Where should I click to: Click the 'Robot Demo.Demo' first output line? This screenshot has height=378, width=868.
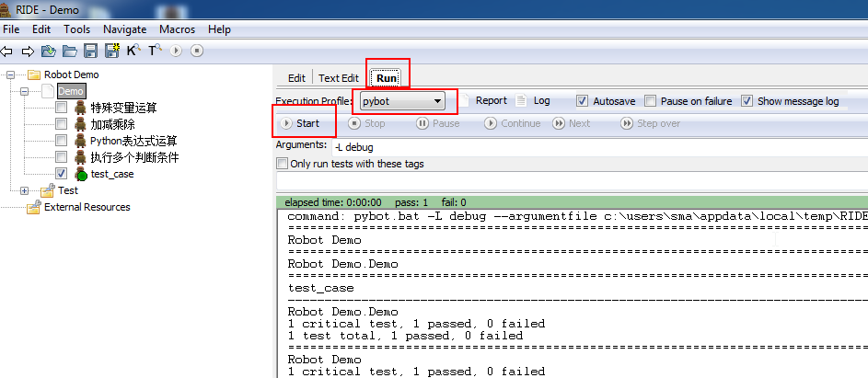click(x=342, y=264)
